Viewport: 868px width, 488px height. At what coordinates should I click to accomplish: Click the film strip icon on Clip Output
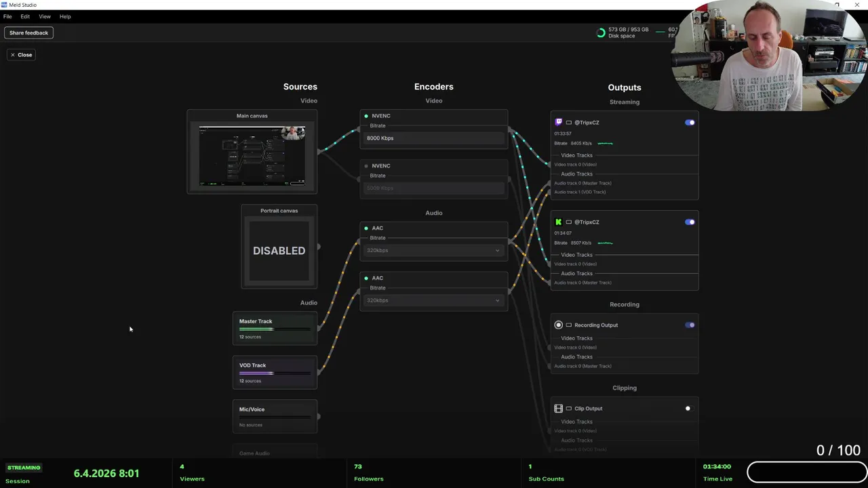[559, 409]
